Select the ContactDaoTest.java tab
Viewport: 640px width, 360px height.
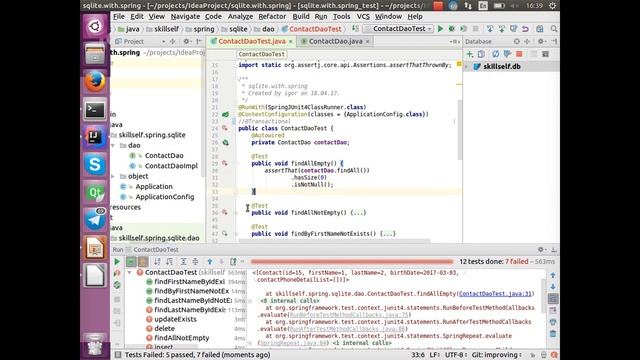251,41
